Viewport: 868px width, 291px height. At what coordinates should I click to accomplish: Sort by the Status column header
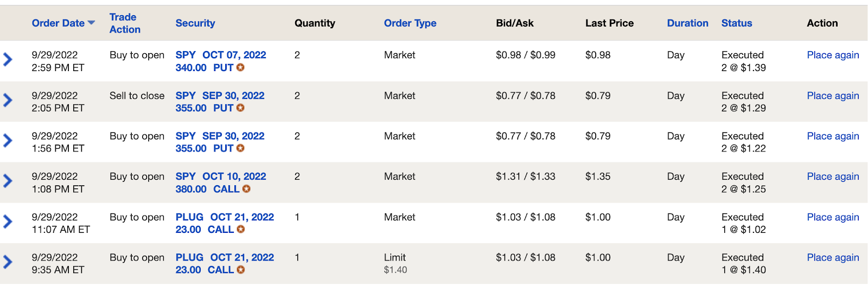tap(737, 23)
